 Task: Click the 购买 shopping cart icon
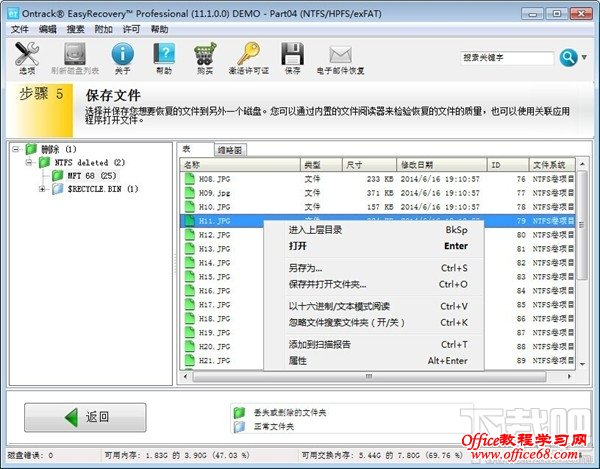pos(205,54)
